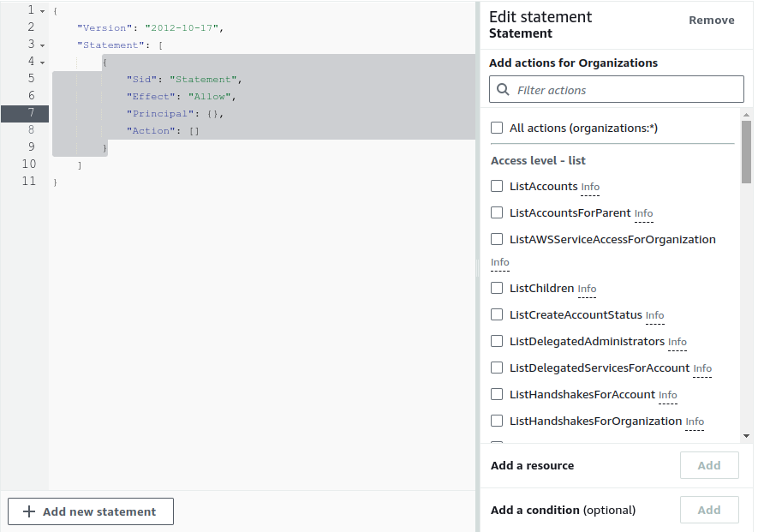Enable the ListAccounts checkbox
The image size is (758, 532).
497,186
